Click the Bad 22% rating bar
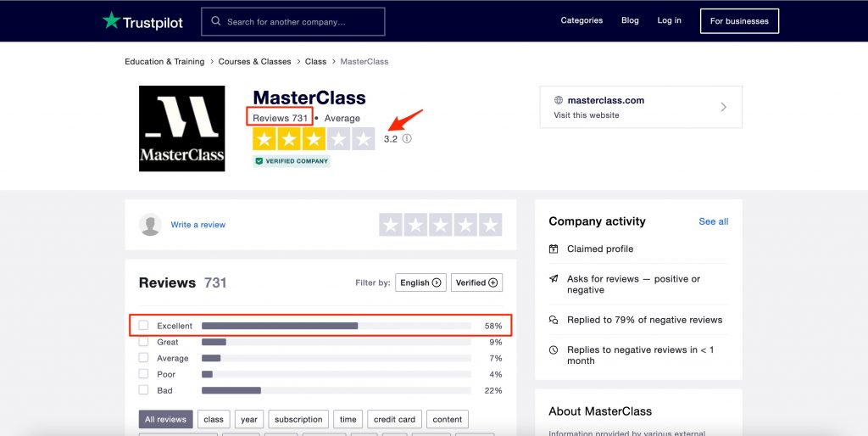The height and width of the screenshot is (436, 868). (x=337, y=390)
